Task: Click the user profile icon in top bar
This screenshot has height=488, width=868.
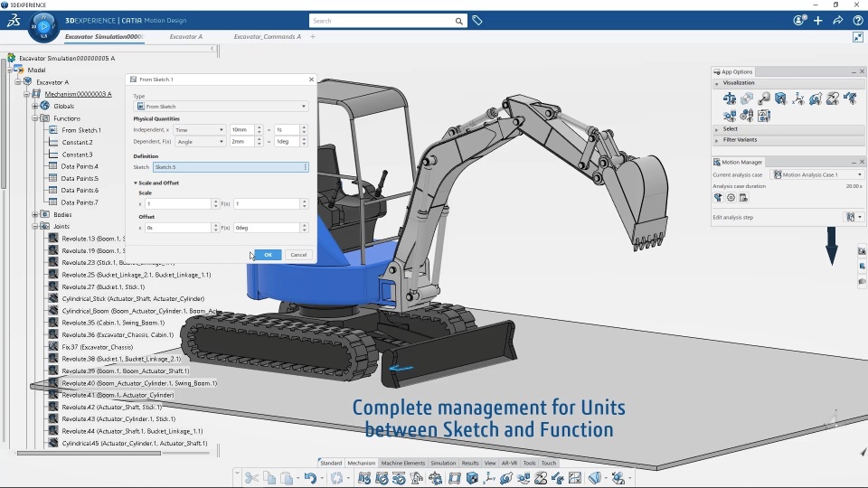Action: point(798,21)
